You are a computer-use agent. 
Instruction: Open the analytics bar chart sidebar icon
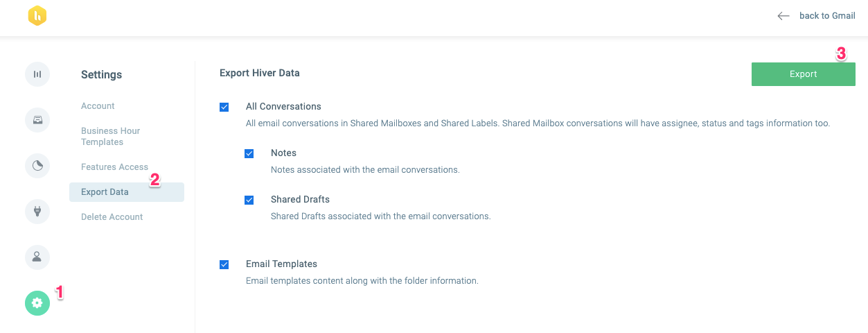[x=37, y=74]
